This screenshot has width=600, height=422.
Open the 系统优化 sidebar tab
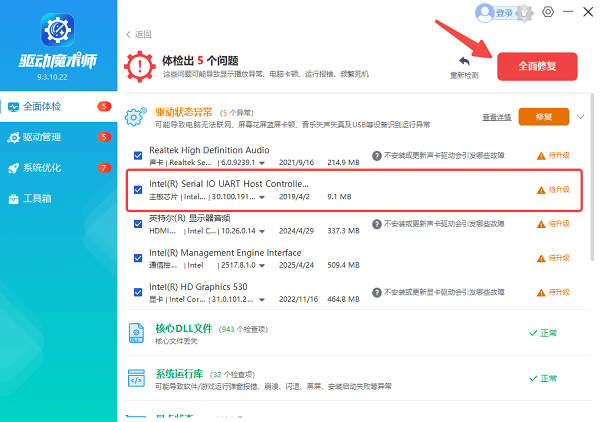coord(59,168)
